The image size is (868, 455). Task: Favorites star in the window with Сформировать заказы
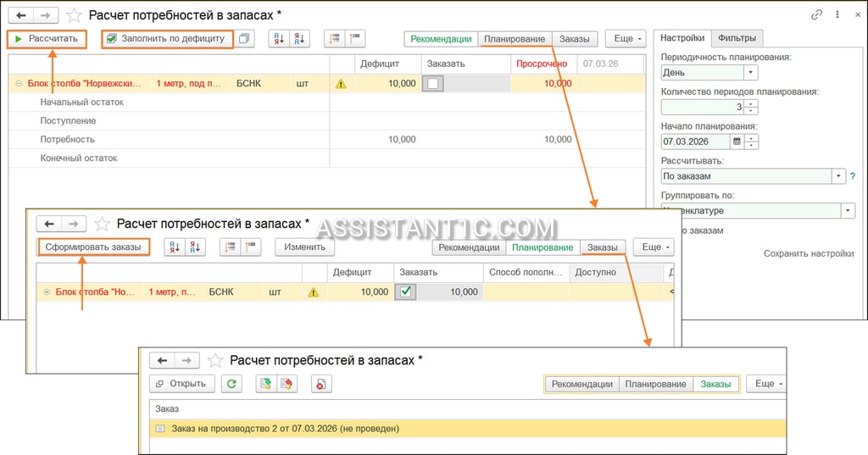(x=102, y=224)
